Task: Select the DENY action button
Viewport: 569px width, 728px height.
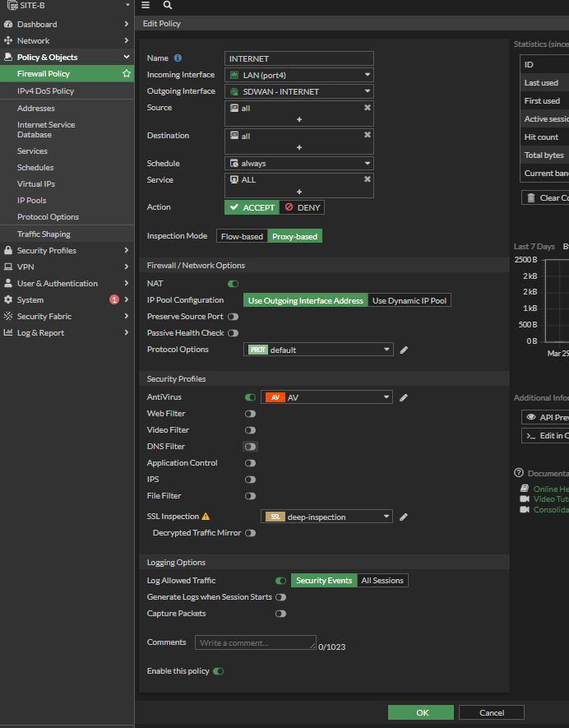Action: coord(303,208)
